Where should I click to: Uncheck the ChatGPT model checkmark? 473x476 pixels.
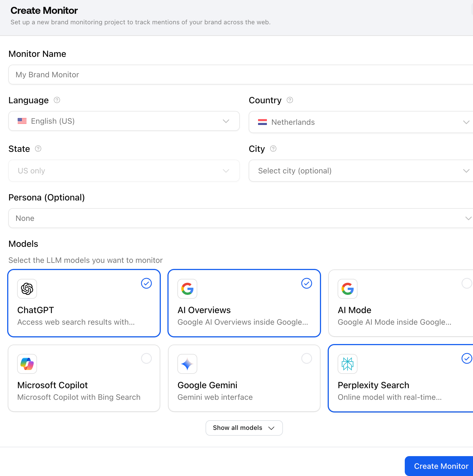pos(146,283)
